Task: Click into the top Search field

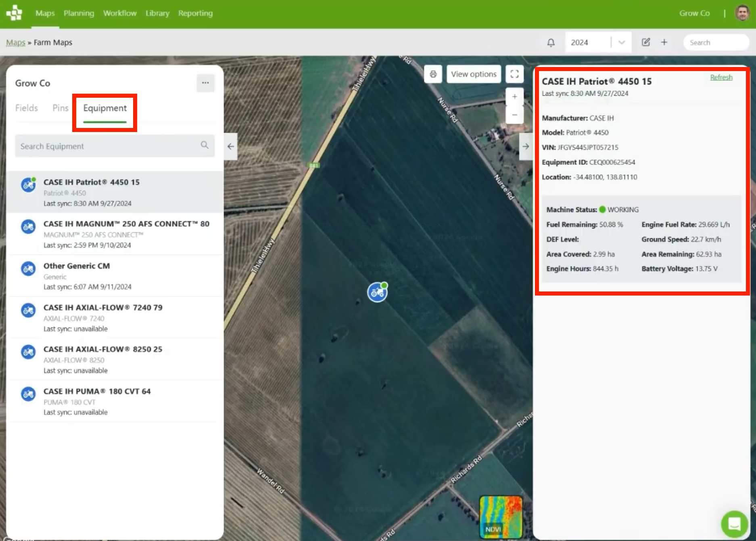Action: [716, 42]
